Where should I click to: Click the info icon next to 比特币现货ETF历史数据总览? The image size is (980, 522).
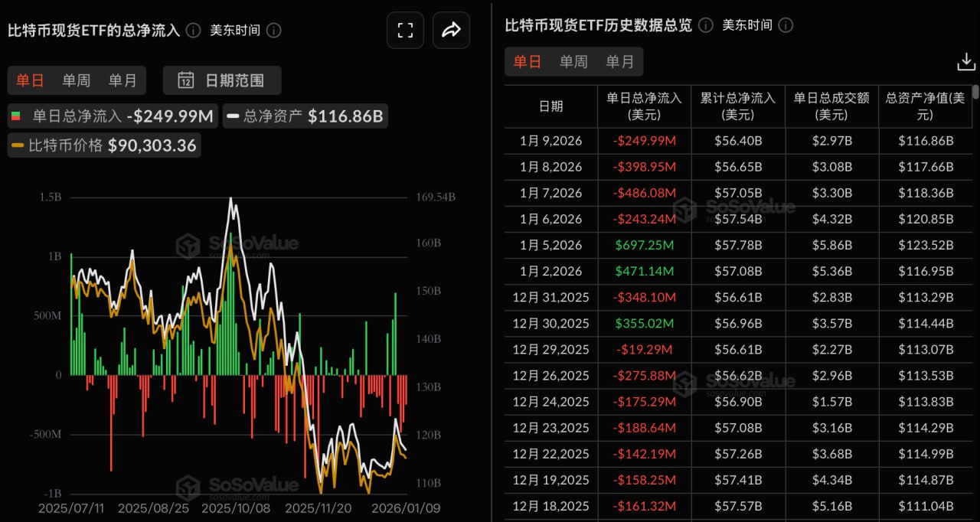[705, 24]
